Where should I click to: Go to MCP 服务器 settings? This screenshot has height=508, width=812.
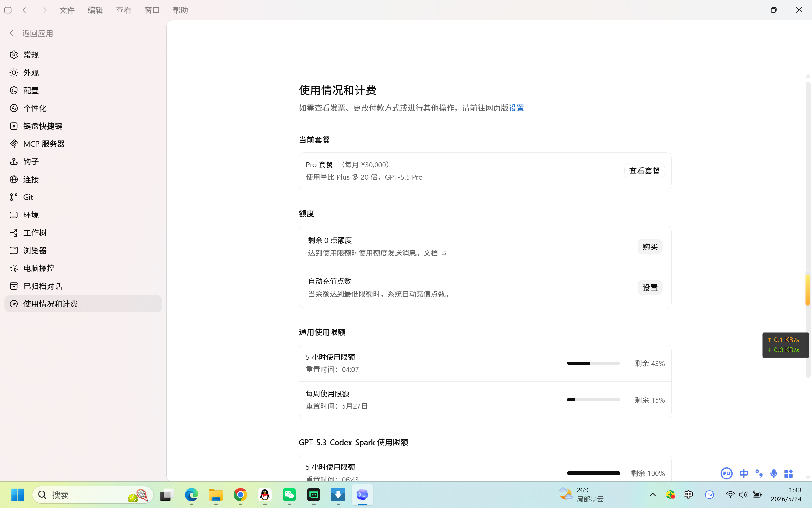[x=83, y=144]
